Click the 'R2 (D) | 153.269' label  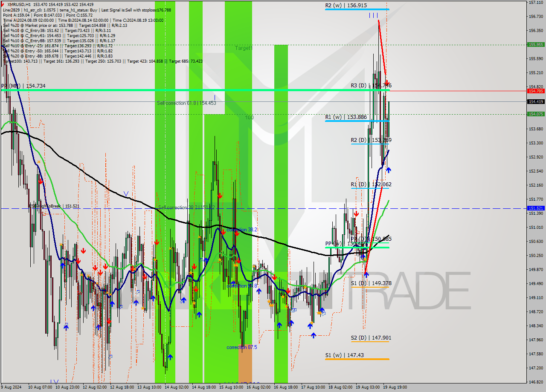tap(371, 140)
